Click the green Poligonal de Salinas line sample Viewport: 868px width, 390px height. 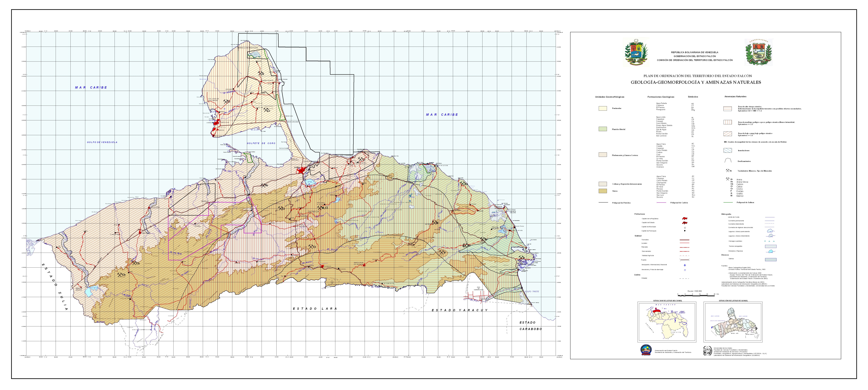coord(728,203)
